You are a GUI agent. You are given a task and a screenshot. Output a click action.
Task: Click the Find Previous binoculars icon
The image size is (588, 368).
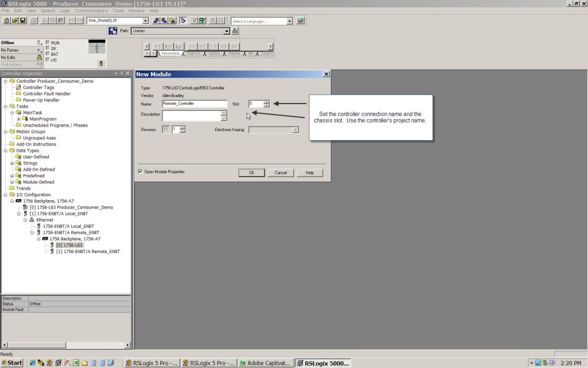[156, 21]
